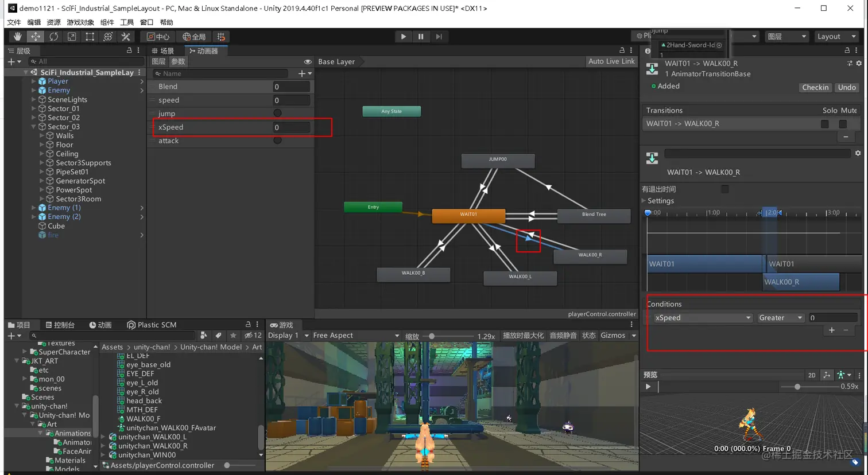Open the Inspector preset selector icon
This screenshot has width=868, height=475.
pos(850,63)
